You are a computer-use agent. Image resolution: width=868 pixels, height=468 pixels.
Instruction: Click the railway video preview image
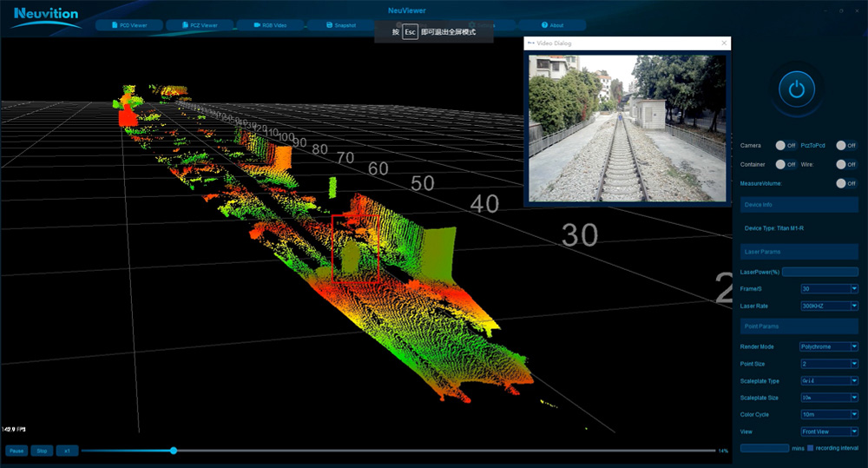point(628,128)
